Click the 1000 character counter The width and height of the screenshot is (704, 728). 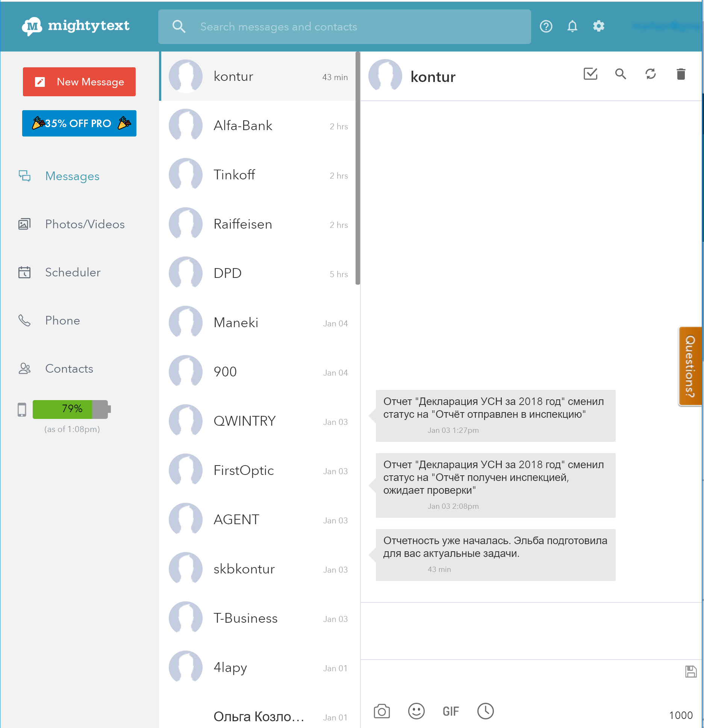tap(681, 715)
